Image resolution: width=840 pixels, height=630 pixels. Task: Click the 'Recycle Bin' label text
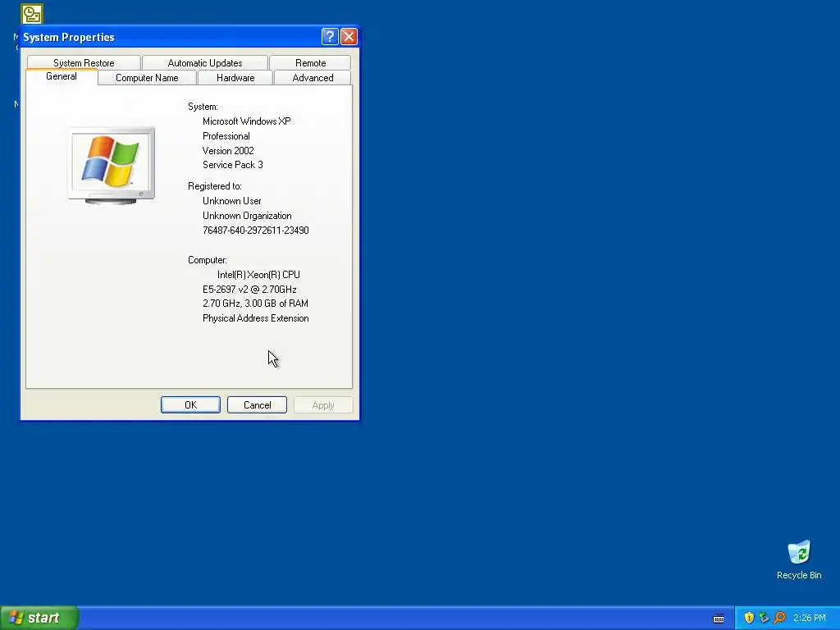click(x=799, y=575)
